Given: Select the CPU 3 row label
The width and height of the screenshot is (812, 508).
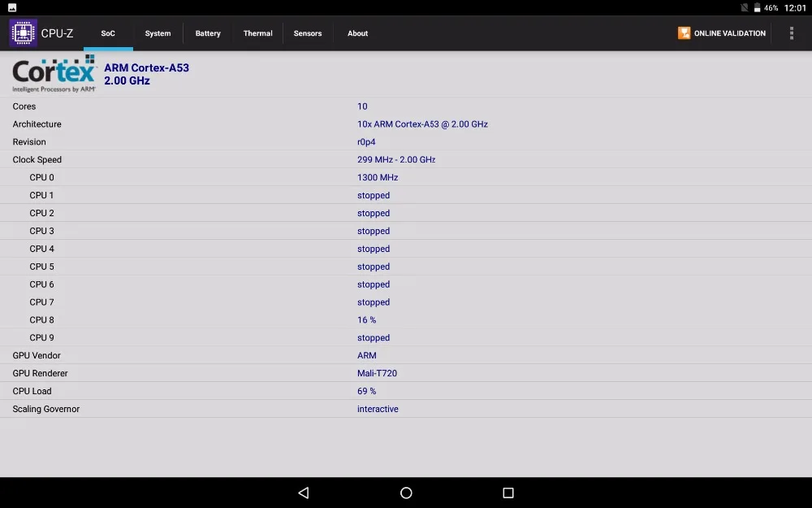Looking at the screenshot, I should click(x=41, y=231).
